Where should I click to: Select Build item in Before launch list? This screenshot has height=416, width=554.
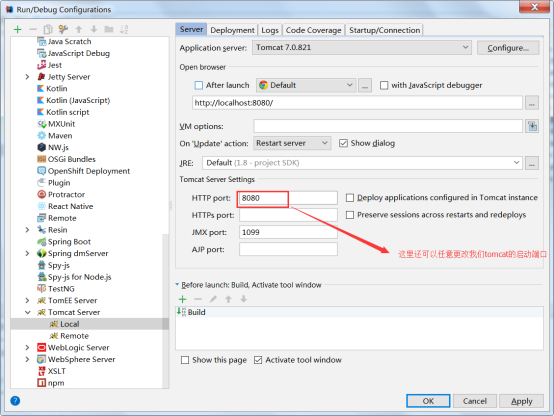(359, 312)
